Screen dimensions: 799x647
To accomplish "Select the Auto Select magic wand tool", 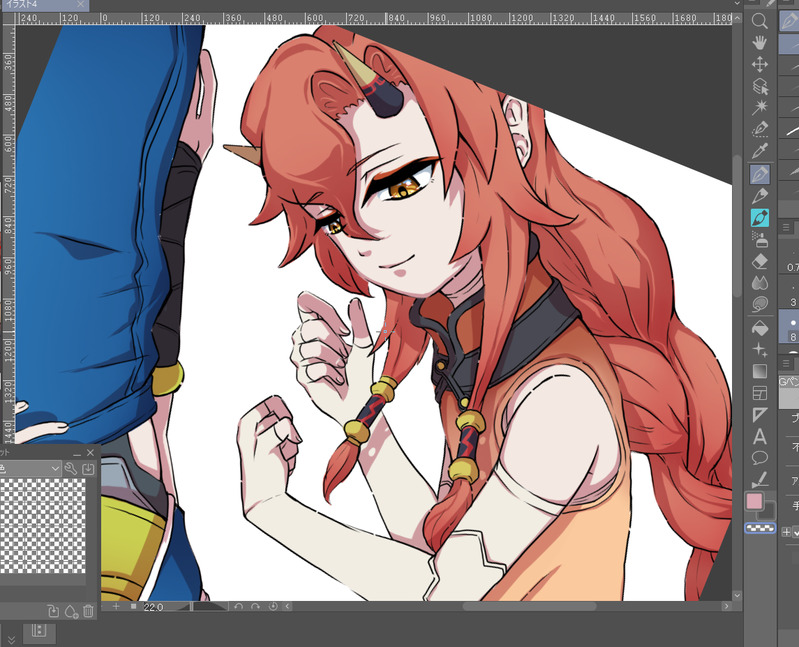I will [x=760, y=107].
